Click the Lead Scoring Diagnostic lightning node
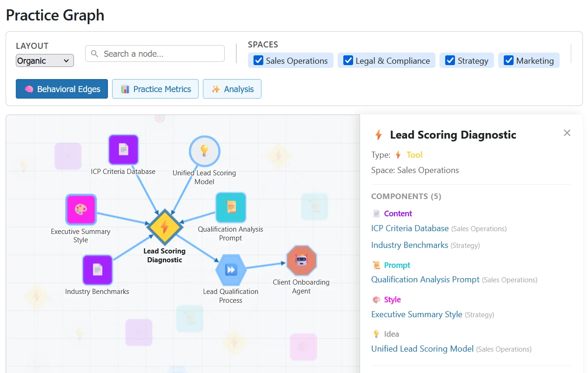Viewport: 588px width, 373px height. pyautogui.click(x=164, y=227)
